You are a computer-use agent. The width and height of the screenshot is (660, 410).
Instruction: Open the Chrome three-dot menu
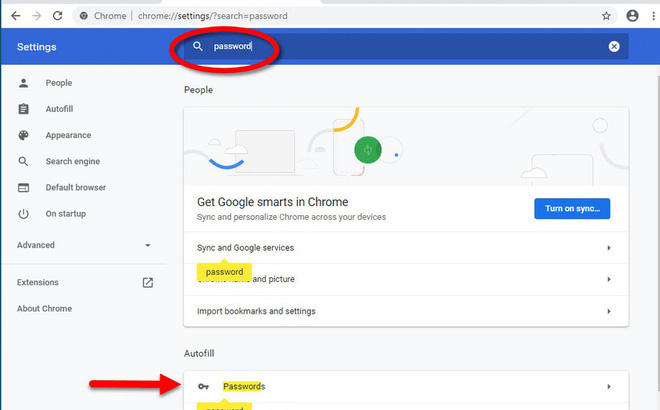coord(653,16)
